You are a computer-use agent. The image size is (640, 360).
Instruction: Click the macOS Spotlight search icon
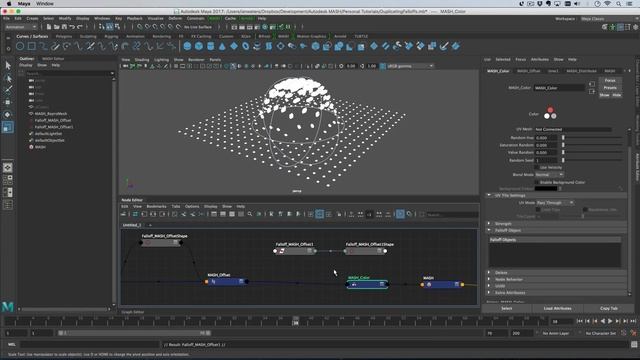(x=619, y=4)
